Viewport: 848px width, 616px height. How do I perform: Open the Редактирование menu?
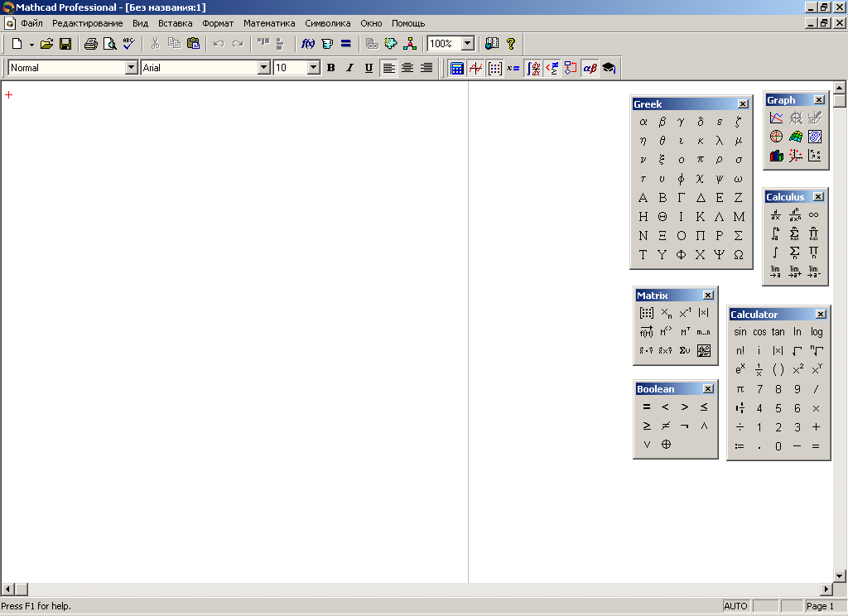(88, 23)
